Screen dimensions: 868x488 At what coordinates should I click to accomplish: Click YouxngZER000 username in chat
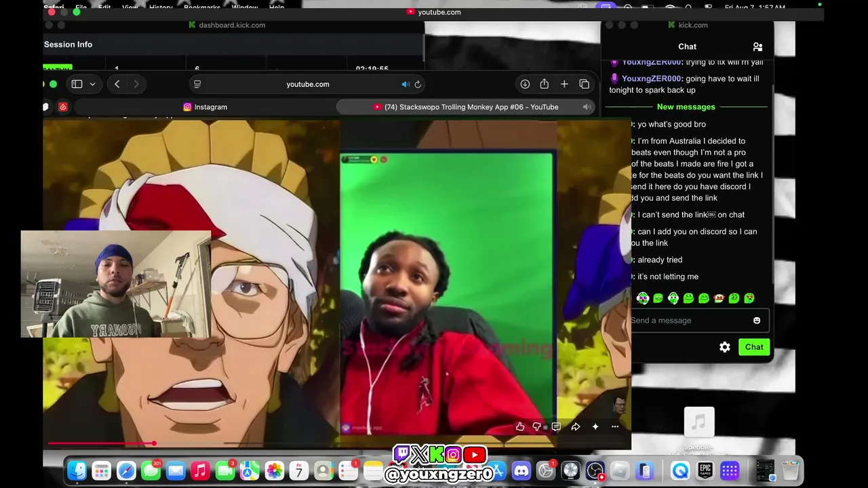(652, 79)
